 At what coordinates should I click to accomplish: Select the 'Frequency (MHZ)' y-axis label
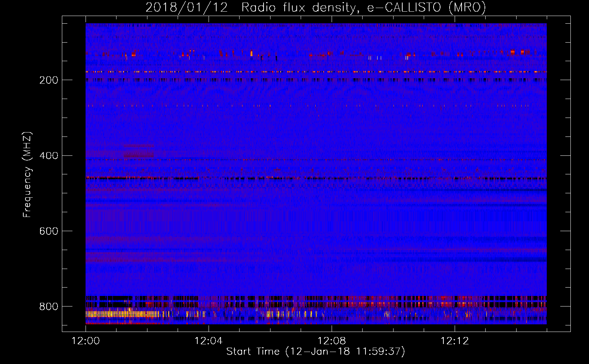click(x=27, y=175)
